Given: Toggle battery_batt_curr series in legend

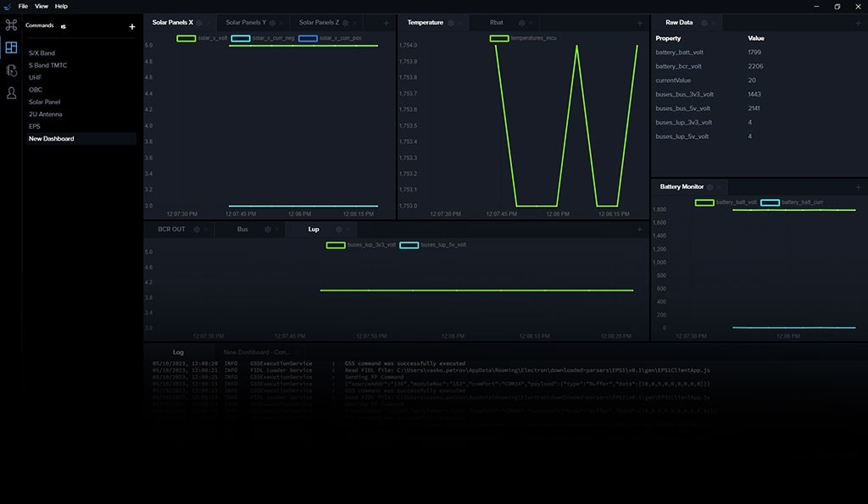Looking at the screenshot, I should [792, 202].
